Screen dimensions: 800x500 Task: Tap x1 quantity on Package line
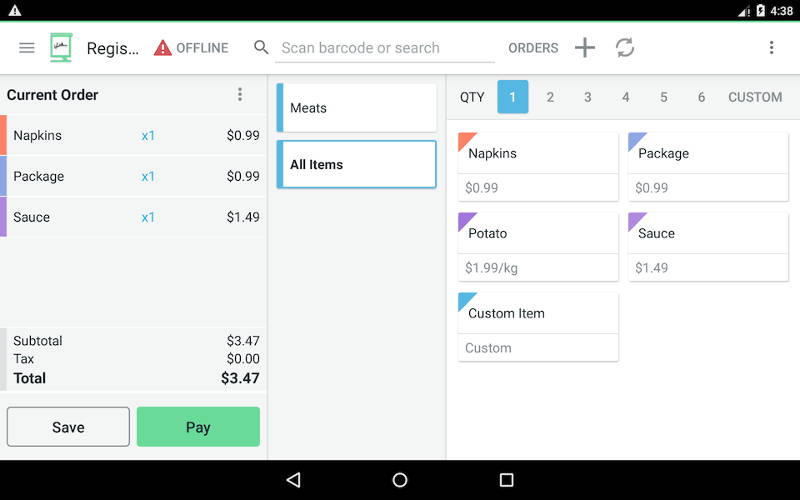click(148, 177)
